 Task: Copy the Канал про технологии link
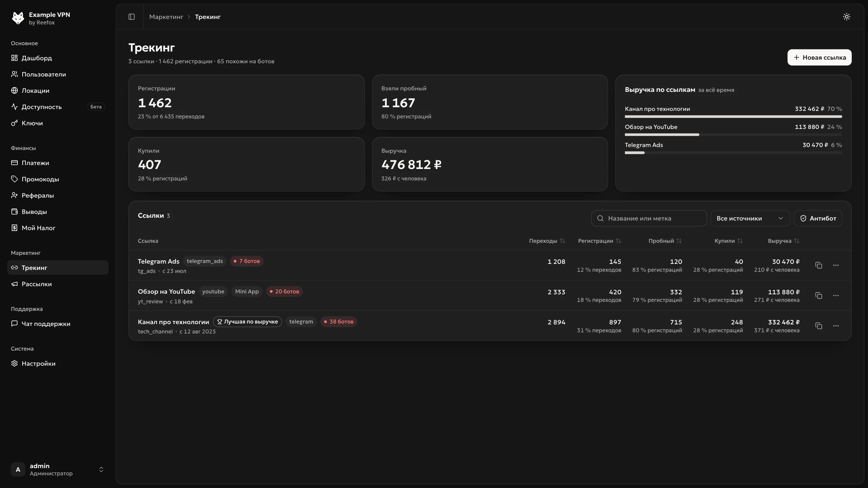(819, 326)
